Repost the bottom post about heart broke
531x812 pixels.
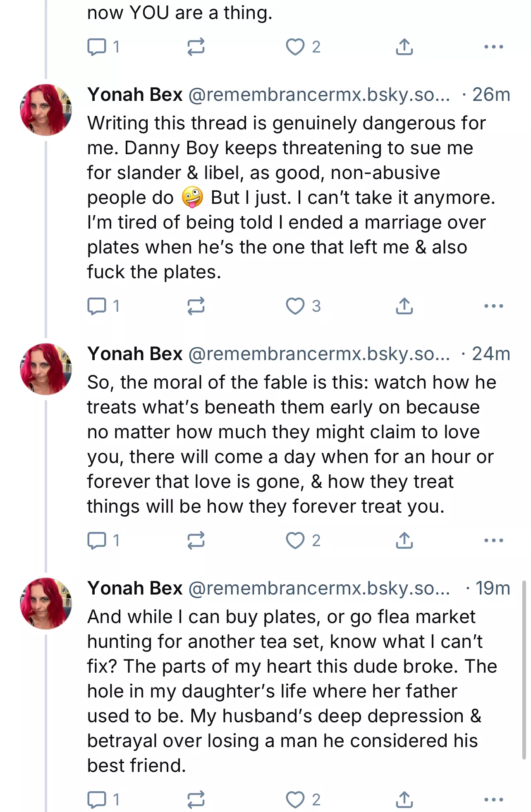[x=196, y=800]
